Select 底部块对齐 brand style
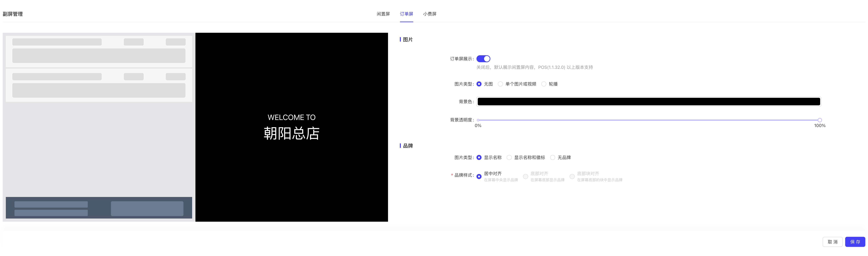The width and height of the screenshot is (868, 256). 572,176
